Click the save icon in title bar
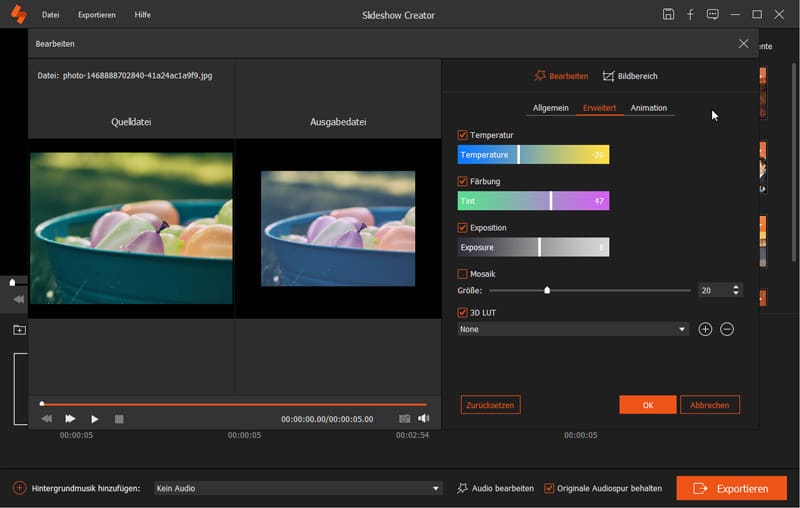The width and height of the screenshot is (800, 508). [668, 14]
